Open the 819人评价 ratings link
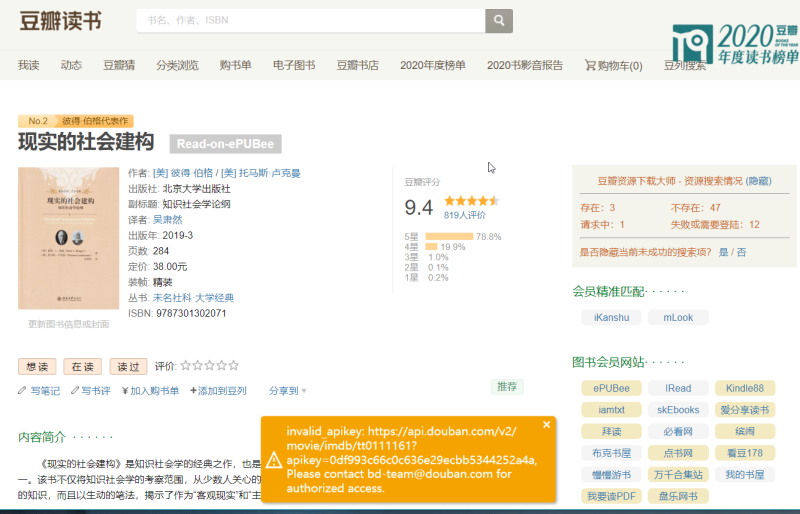Viewport: 800px width, 514px height. coord(464,215)
